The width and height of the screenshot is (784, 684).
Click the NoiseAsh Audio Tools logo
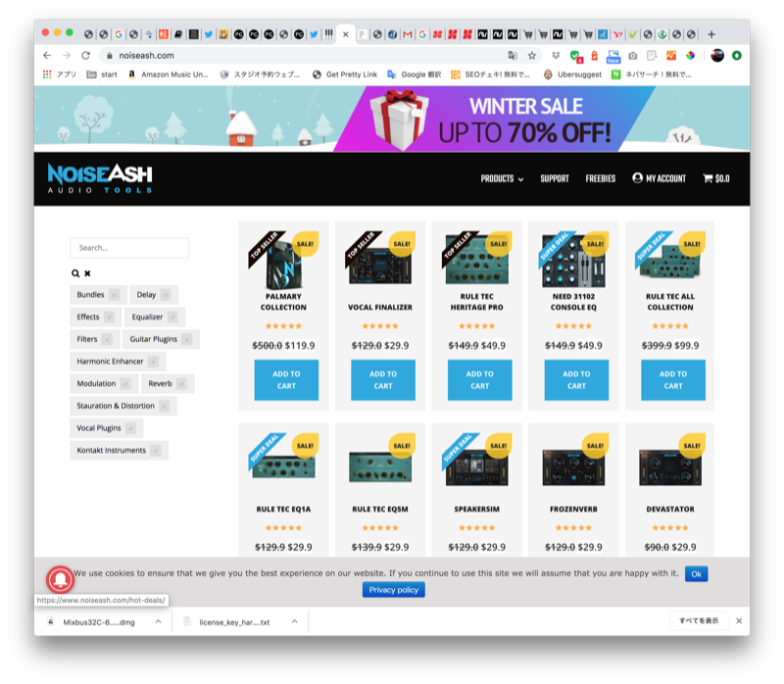click(x=100, y=178)
